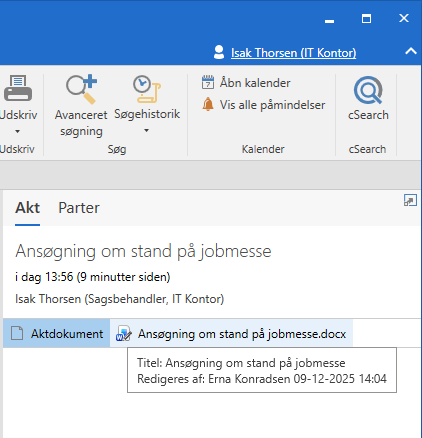Screen dimensions: 422x438
Task: Expand the Søgehistorik dropdown arrow
Action: pyautogui.click(x=146, y=131)
